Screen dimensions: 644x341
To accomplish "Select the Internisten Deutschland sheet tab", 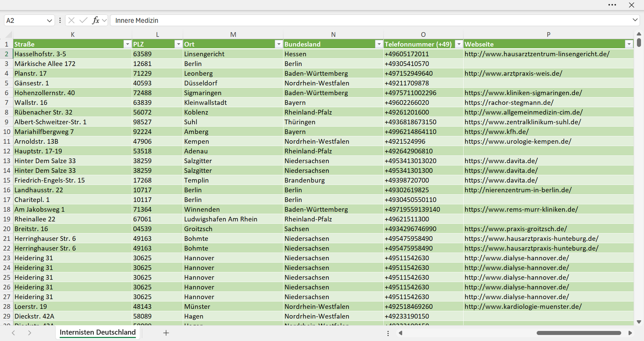I will 98,332.
